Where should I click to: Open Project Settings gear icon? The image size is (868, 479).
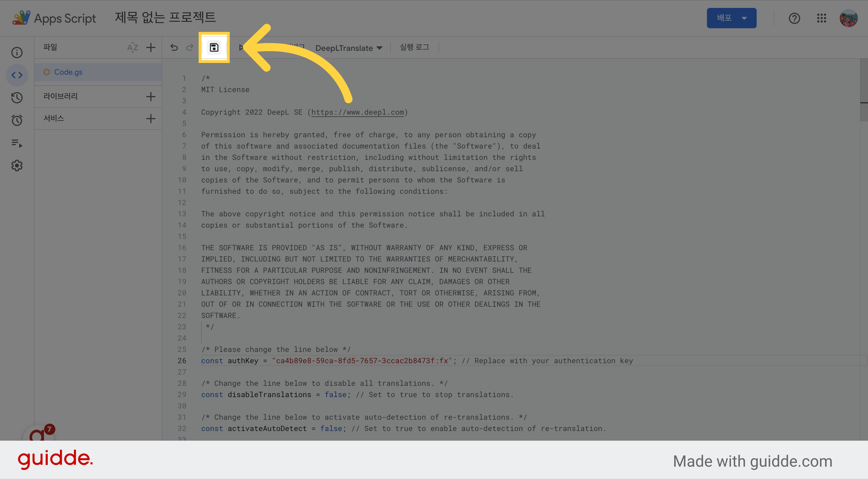[x=17, y=166]
